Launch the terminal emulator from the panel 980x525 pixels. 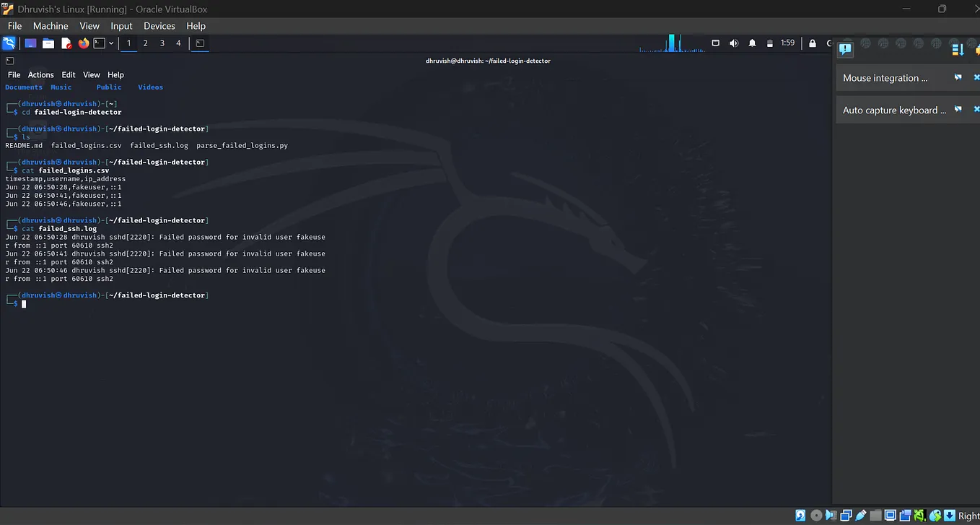click(100, 43)
